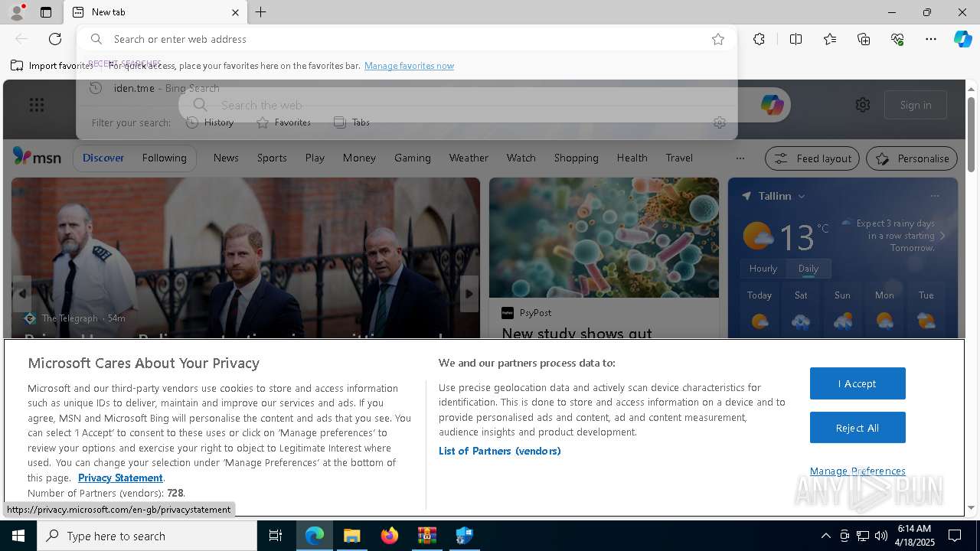Viewport: 980px width, 551px height.
Task: Open the Shopping menu item
Action: (576, 158)
